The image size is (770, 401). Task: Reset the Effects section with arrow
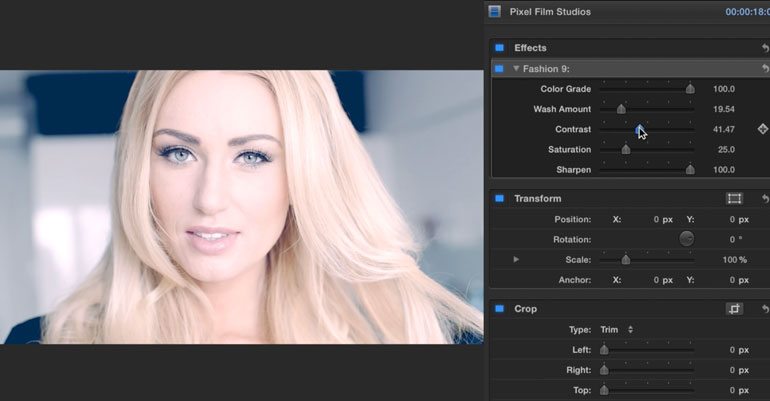click(765, 48)
